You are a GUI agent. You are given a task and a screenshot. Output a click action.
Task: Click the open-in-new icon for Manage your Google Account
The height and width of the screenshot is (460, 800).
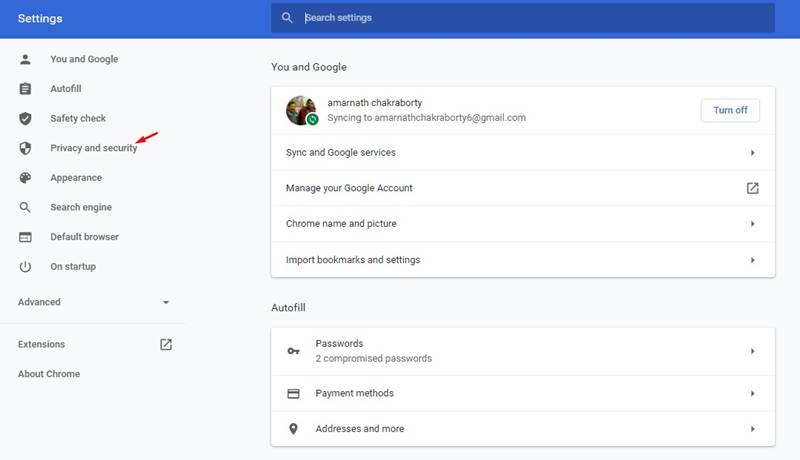pyautogui.click(x=753, y=188)
